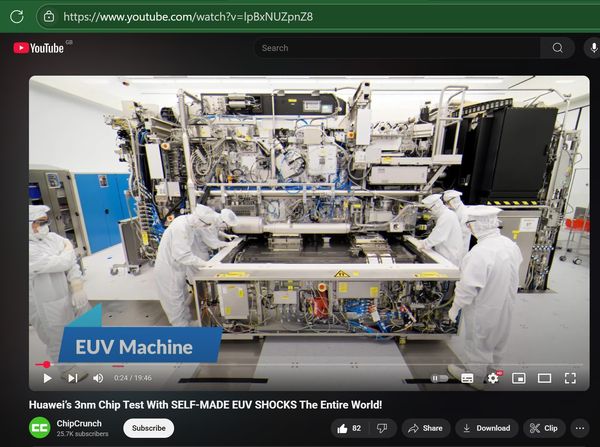The image size is (600, 447).
Task: Subscribe to ChipCrunch
Action: click(148, 428)
